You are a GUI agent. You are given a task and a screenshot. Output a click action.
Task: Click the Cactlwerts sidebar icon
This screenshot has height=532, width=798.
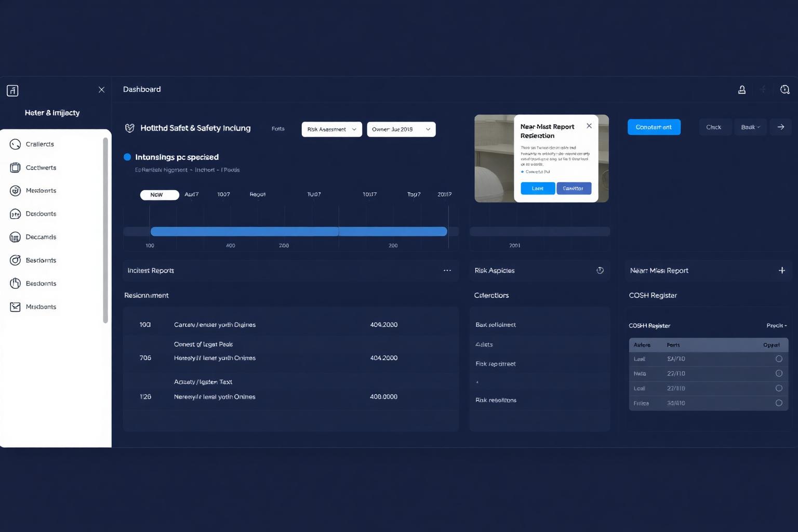[x=15, y=168]
